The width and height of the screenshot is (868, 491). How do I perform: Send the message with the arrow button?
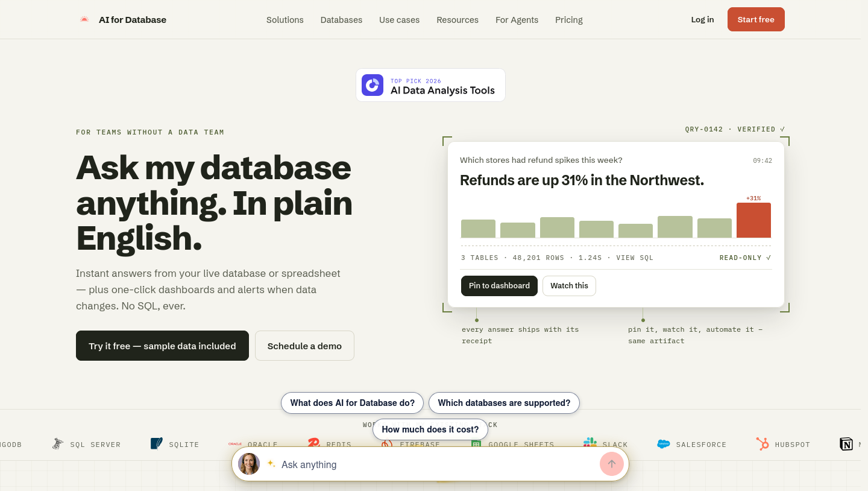[612, 464]
